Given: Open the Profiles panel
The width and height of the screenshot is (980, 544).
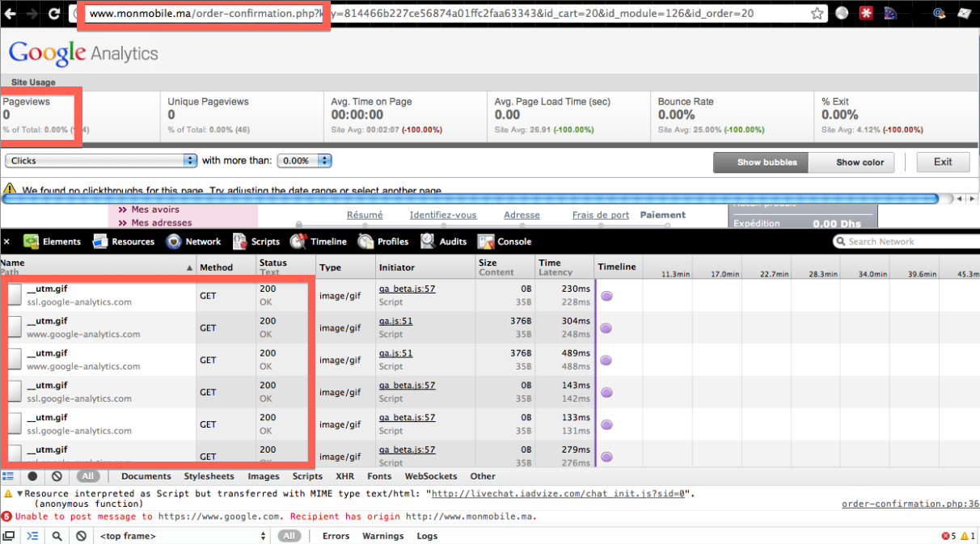Looking at the screenshot, I should (383, 242).
